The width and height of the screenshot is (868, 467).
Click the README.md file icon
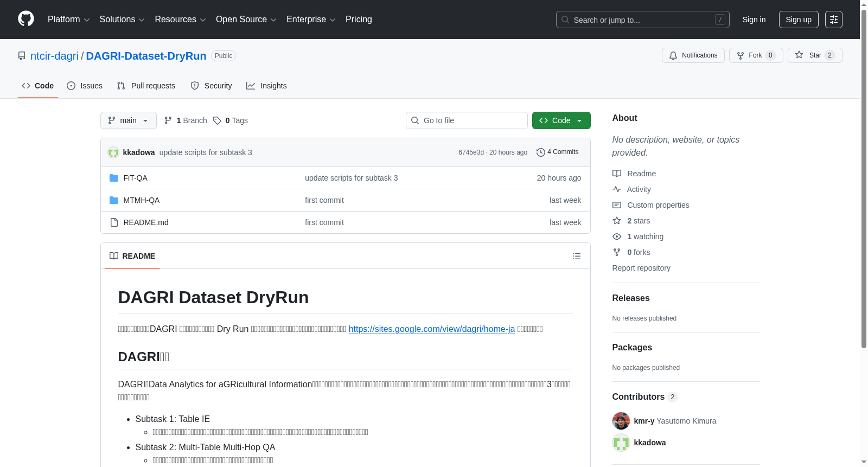coord(114,222)
